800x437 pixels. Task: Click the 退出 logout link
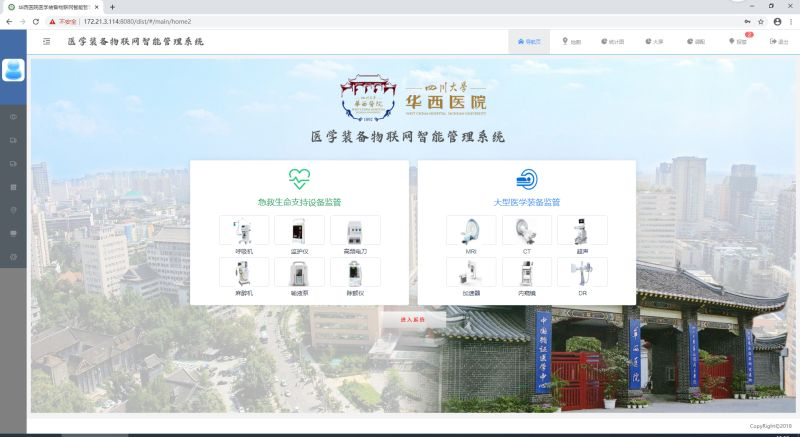pos(779,42)
